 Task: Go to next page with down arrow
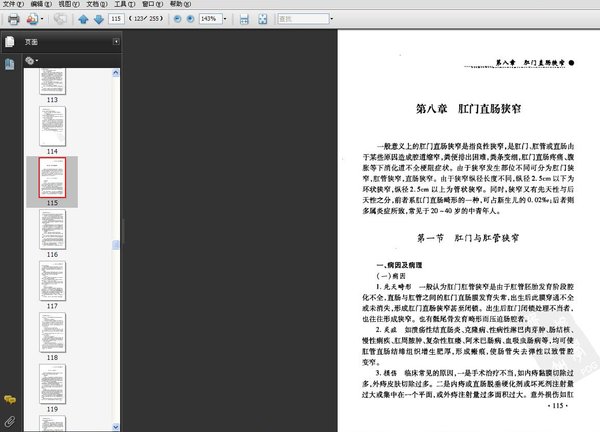point(98,19)
